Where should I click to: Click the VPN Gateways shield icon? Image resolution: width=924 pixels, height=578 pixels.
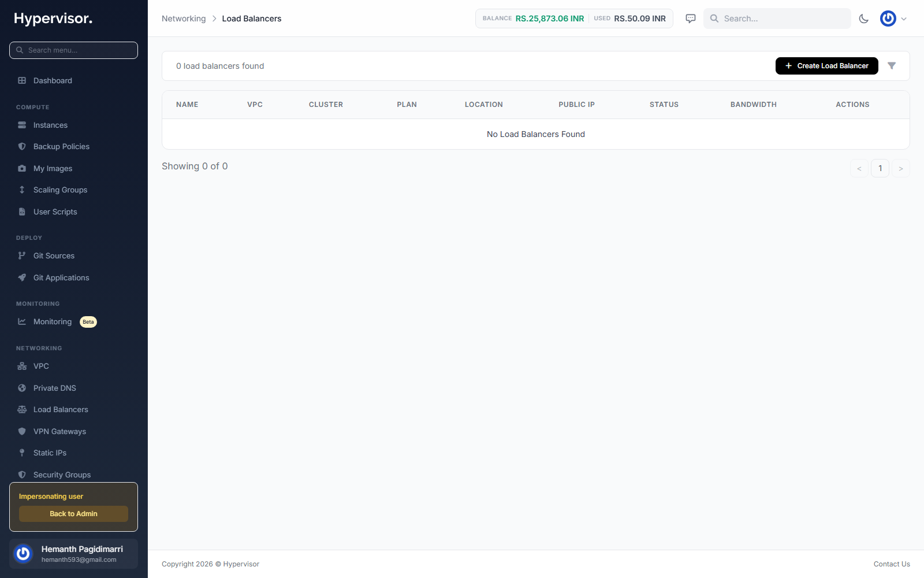(22, 431)
